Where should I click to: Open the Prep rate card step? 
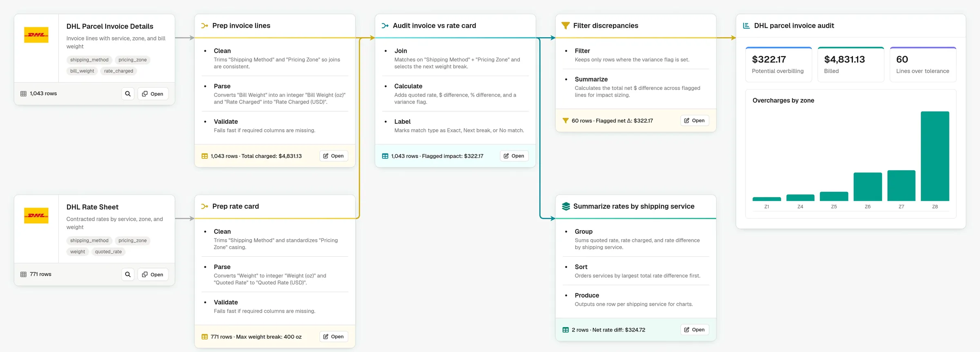pos(334,336)
